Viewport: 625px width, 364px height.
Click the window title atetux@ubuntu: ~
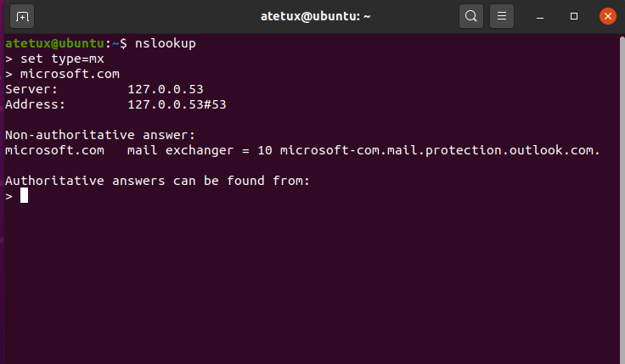click(x=315, y=16)
